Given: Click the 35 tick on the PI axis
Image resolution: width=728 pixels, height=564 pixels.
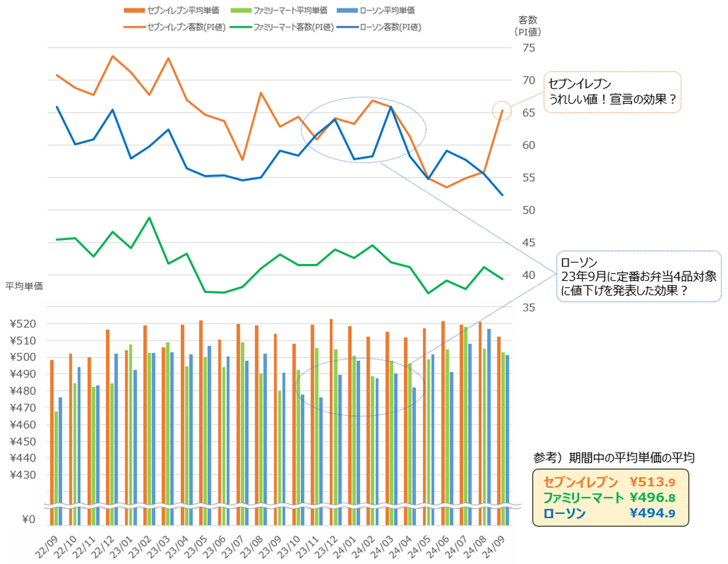Looking at the screenshot, I should click(529, 308).
